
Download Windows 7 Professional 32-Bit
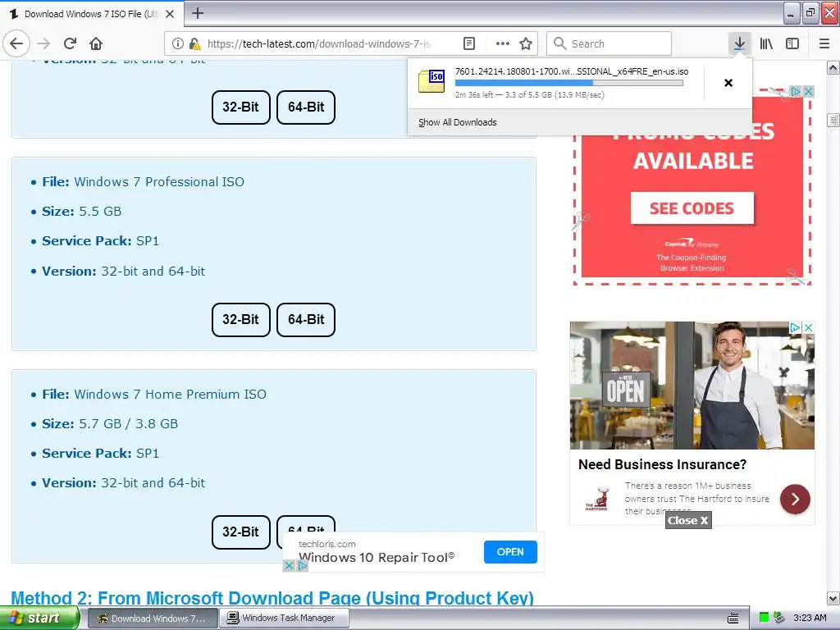pos(240,319)
